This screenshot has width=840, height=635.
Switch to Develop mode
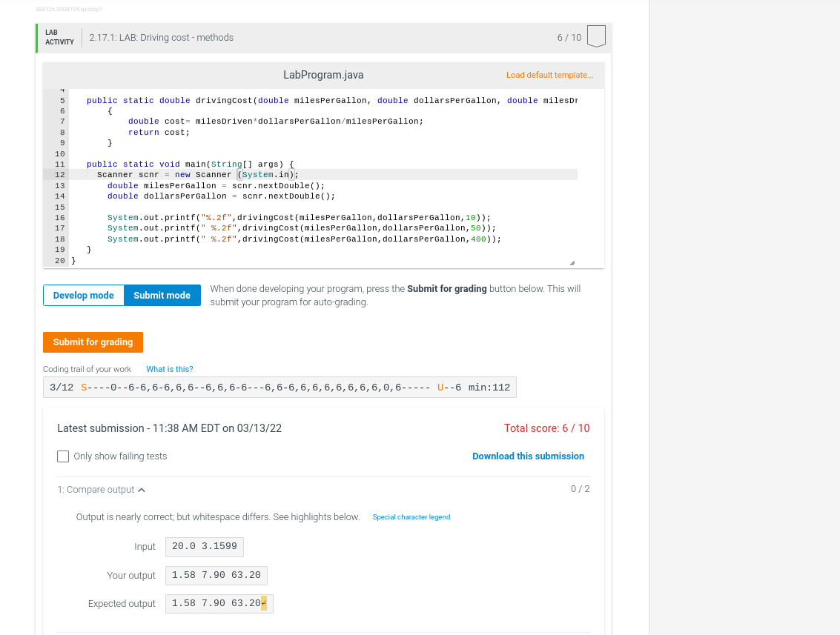(x=83, y=295)
